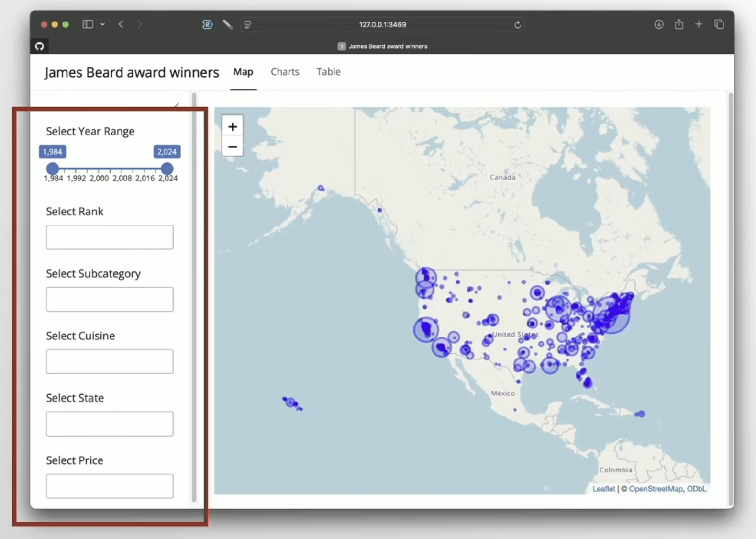Screen dimensions: 756x539
Task: Switch to the Charts tab
Action: point(285,72)
